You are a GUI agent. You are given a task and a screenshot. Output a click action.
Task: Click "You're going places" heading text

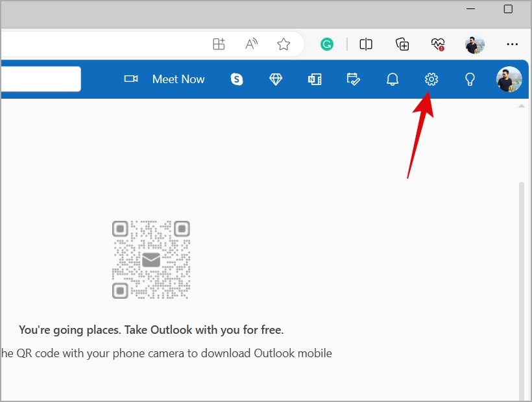(x=151, y=330)
